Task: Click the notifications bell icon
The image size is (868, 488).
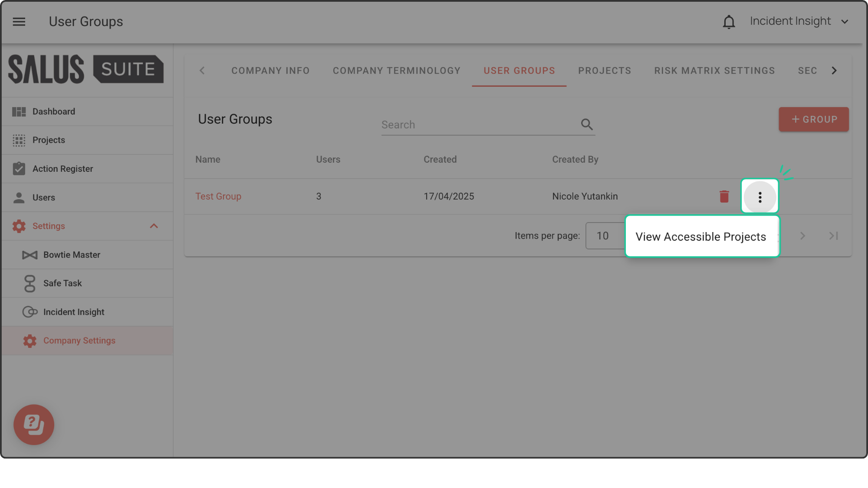Action: click(729, 22)
